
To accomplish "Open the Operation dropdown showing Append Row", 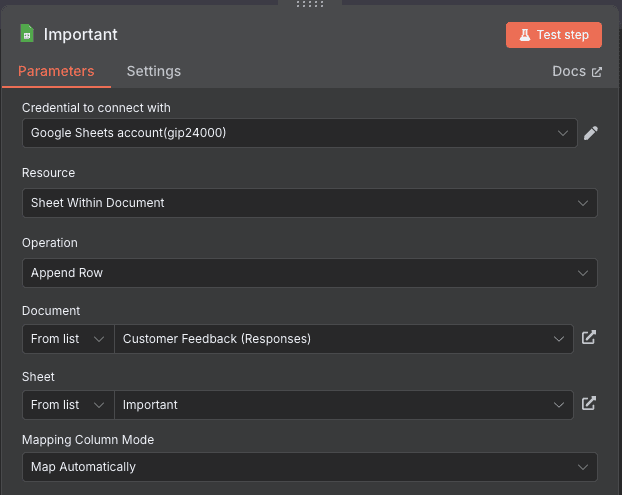I will click(310, 273).
